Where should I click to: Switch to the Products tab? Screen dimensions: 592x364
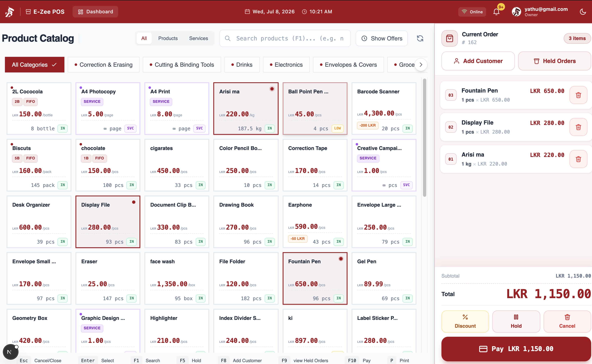pos(168,38)
